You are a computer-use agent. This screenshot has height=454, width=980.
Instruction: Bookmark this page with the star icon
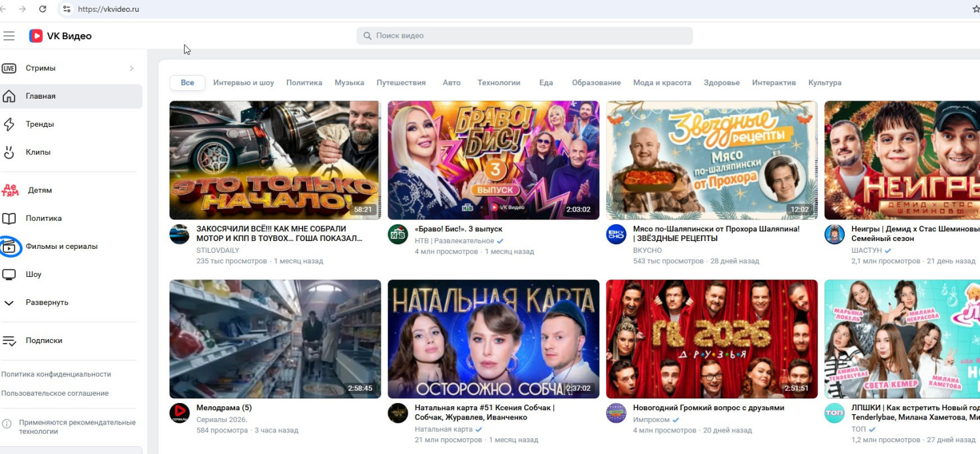coord(976,9)
